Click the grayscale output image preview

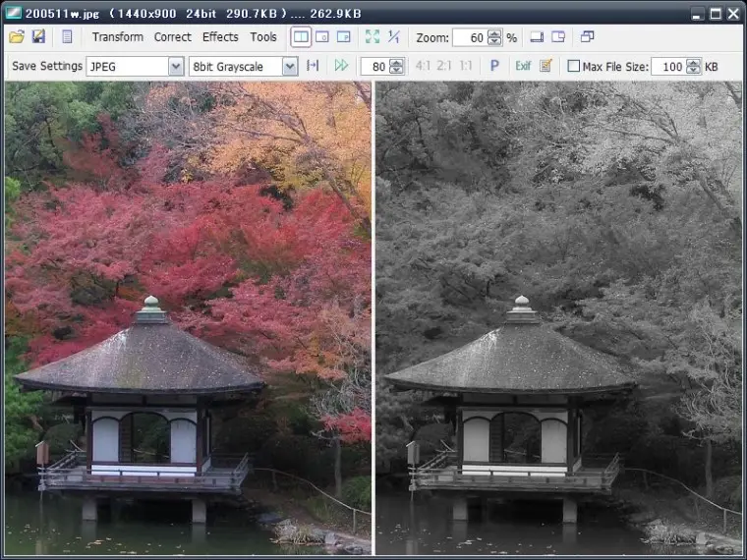pos(559,317)
